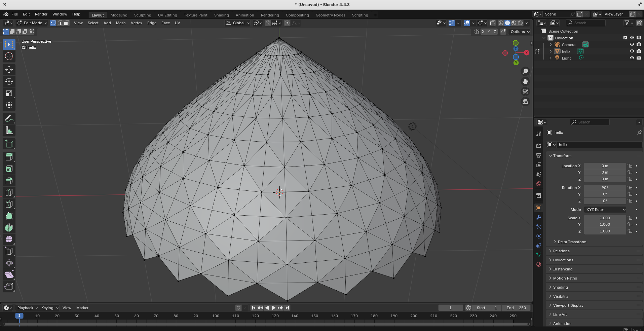Open the Render menu

41,14
